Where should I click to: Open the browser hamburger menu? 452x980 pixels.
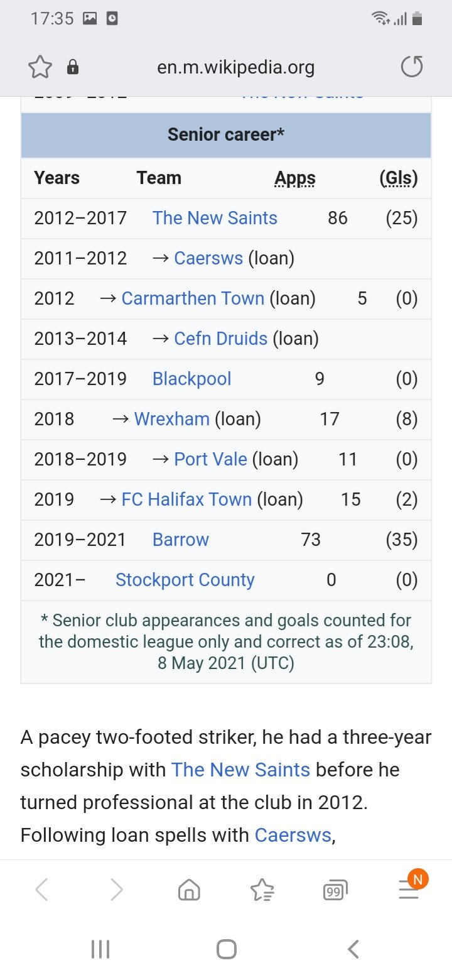pyautogui.click(x=409, y=890)
